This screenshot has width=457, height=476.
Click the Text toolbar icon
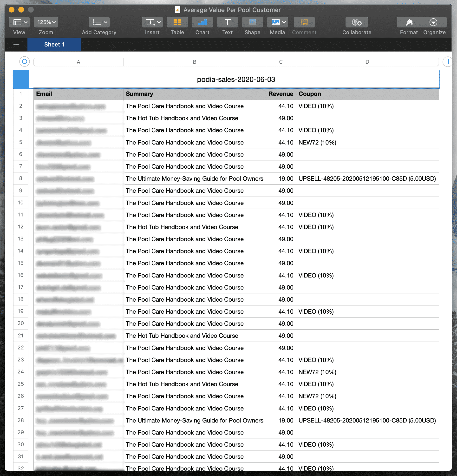[227, 22]
